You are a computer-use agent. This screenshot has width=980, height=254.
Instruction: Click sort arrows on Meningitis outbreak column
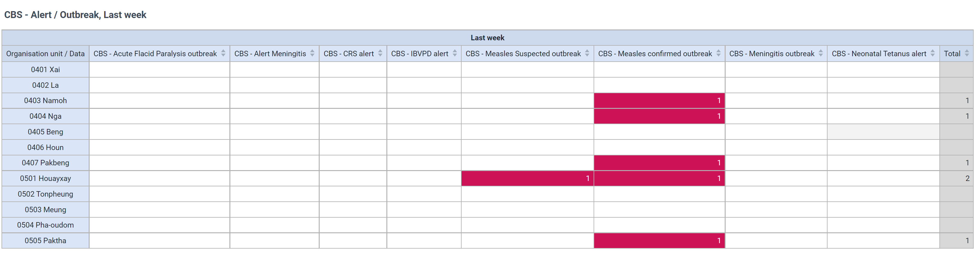[x=821, y=54]
